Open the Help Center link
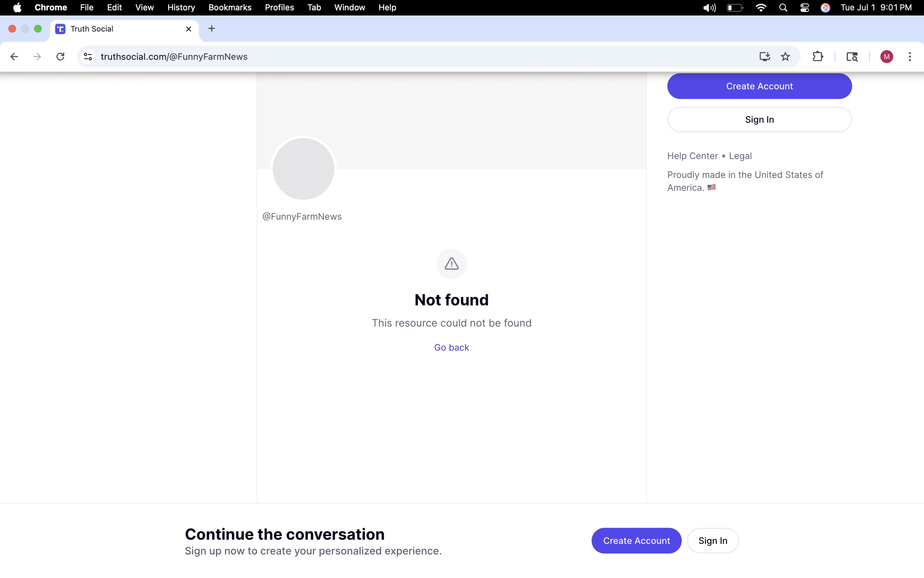Viewport: 924px width, 578px height. tap(692, 156)
